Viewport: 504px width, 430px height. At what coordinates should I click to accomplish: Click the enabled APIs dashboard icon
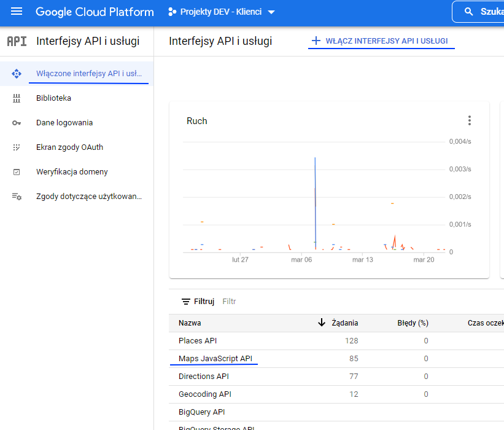point(17,74)
